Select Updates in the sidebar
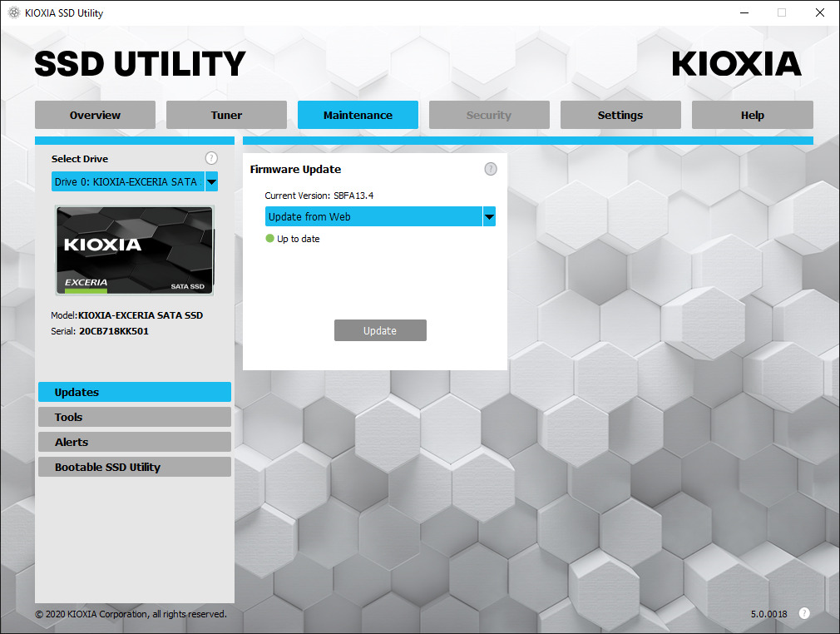Viewport: 840px width, 634px height. click(x=134, y=392)
